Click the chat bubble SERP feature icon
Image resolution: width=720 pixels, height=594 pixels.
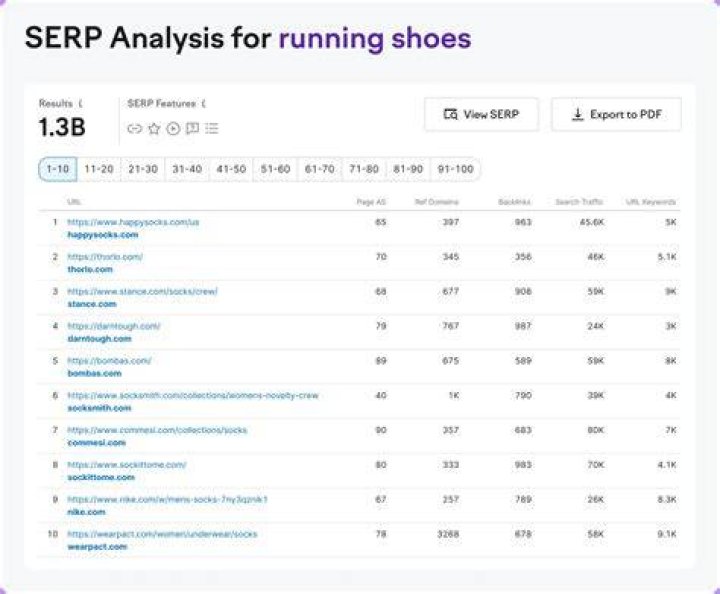192,129
